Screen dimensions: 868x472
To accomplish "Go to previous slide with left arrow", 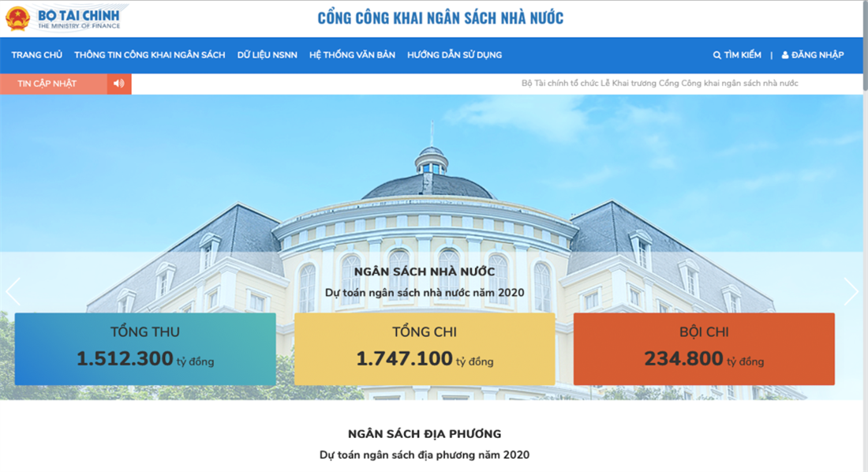I will pos(13,292).
